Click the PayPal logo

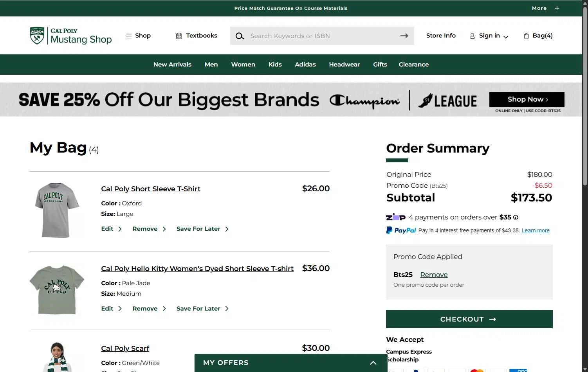coord(401,230)
